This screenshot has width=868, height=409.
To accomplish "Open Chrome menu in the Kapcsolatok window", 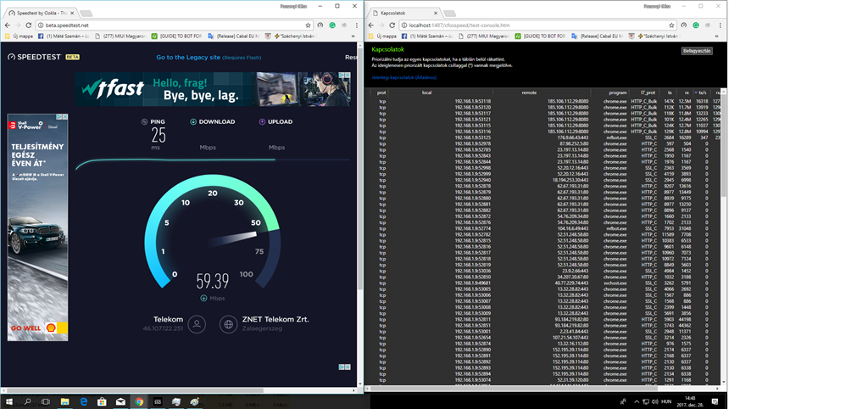I will [x=719, y=25].
